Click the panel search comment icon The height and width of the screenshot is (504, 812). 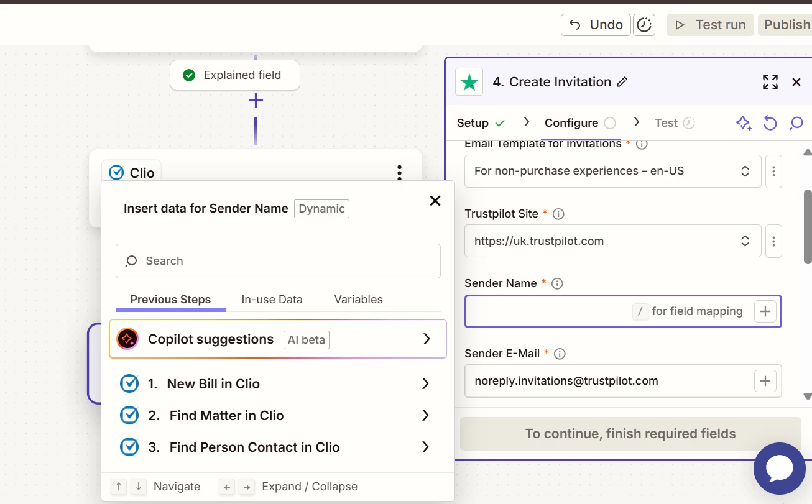pos(796,123)
